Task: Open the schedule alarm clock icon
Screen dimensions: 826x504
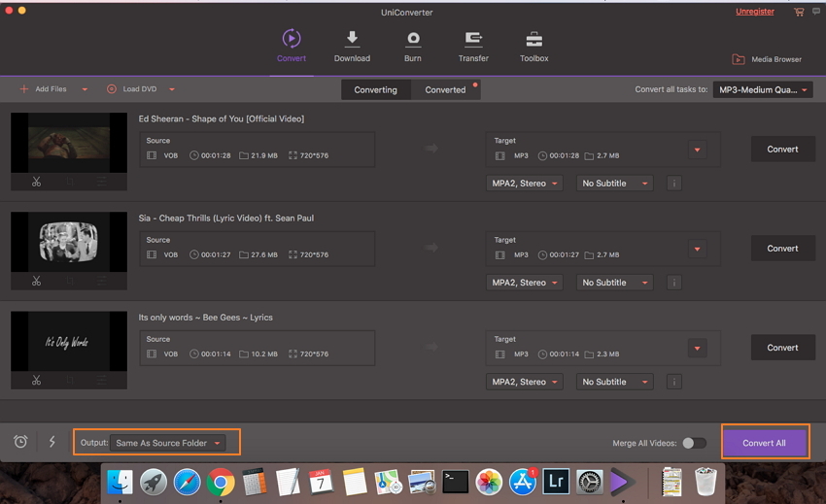Action: click(x=20, y=441)
